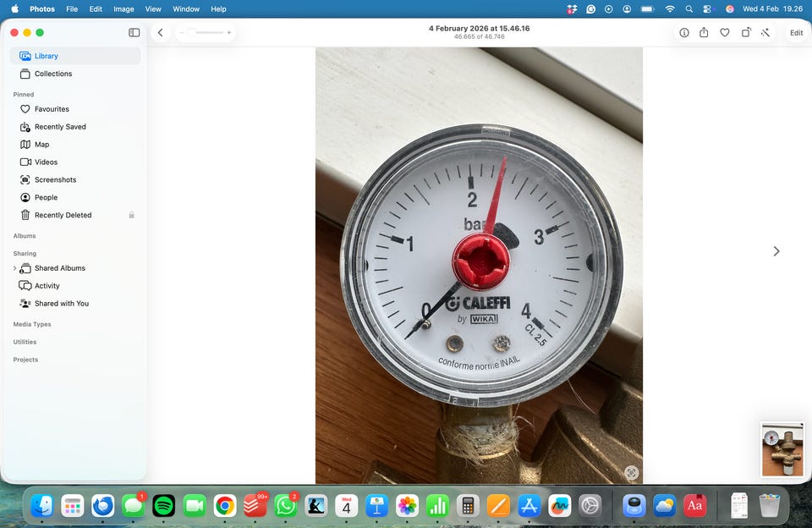Click the zoom out minus sign

pos(182,33)
